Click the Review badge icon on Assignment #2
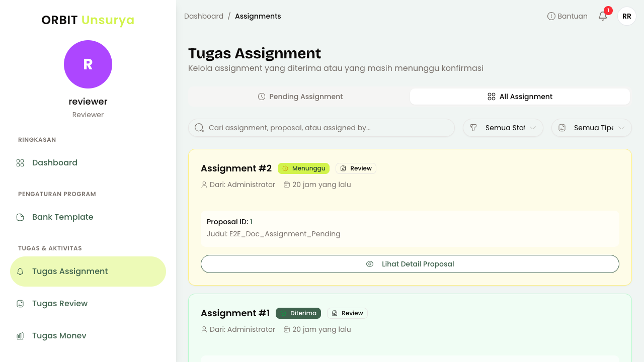 [x=343, y=168]
